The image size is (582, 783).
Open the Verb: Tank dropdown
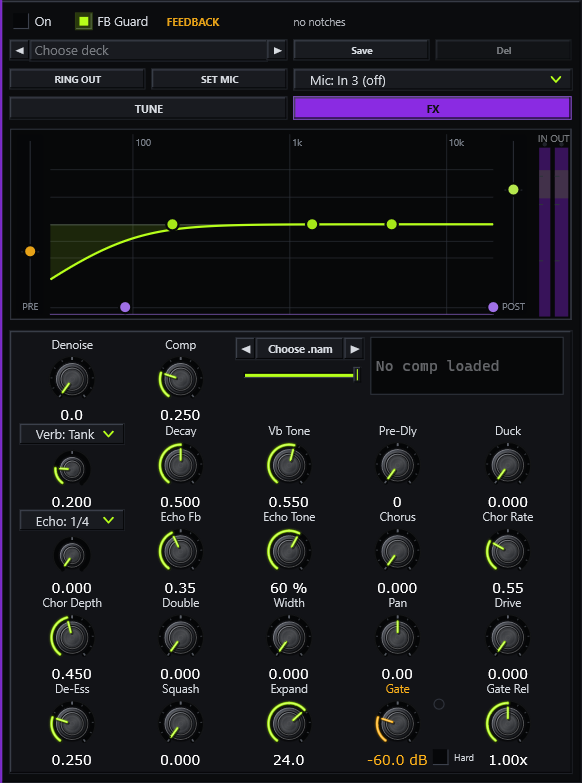click(72, 434)
